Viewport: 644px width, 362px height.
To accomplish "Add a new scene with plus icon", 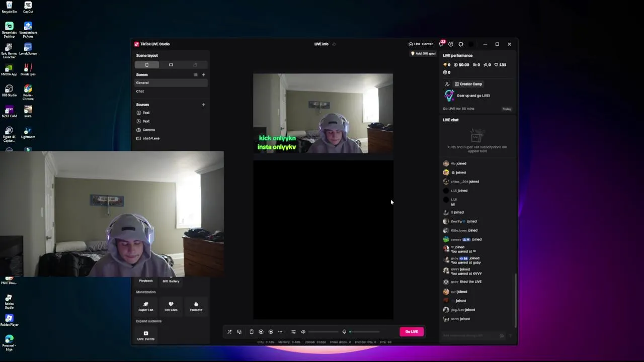I will 204,75.
